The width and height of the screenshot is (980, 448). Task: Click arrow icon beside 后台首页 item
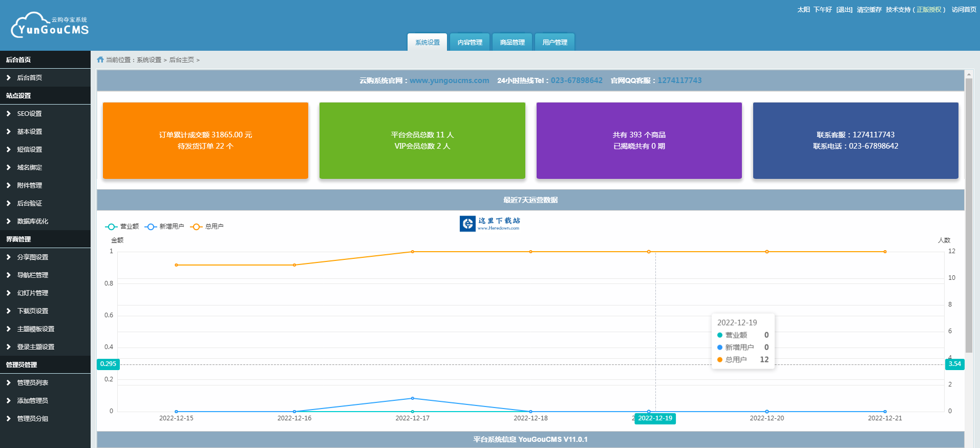[8, 78]
